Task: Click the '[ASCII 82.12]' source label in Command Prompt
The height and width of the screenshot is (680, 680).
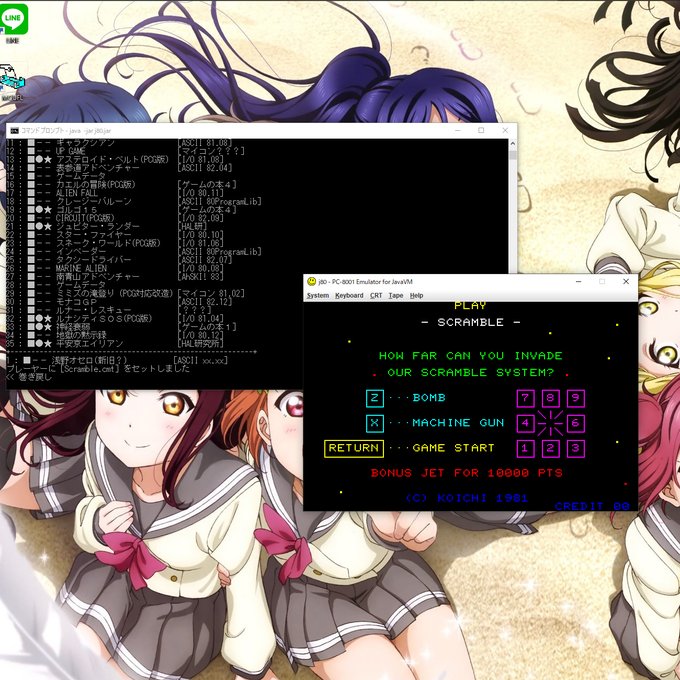Action: (x=205, y=302)
